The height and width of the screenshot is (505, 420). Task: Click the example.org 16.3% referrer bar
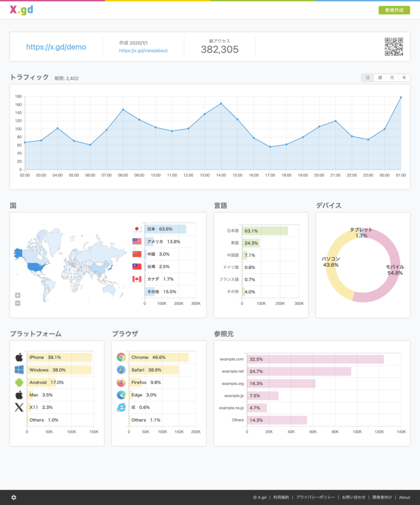281,384
